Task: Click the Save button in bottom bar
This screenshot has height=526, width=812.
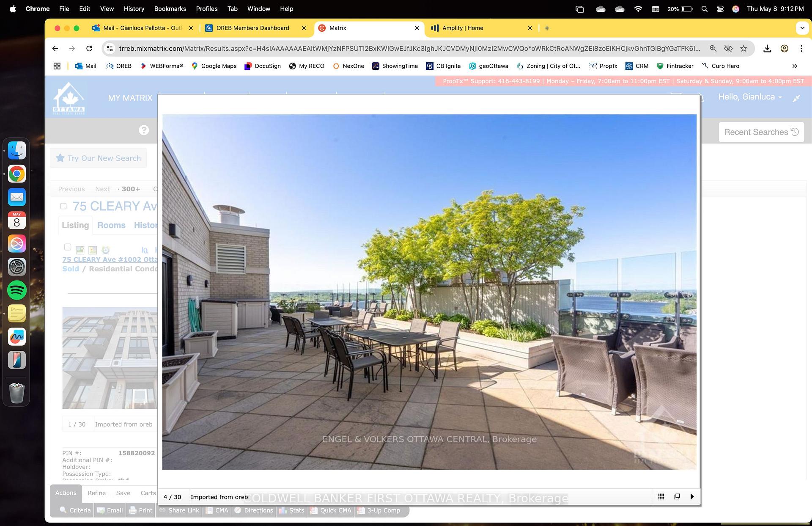Action: tap(123, 493)
